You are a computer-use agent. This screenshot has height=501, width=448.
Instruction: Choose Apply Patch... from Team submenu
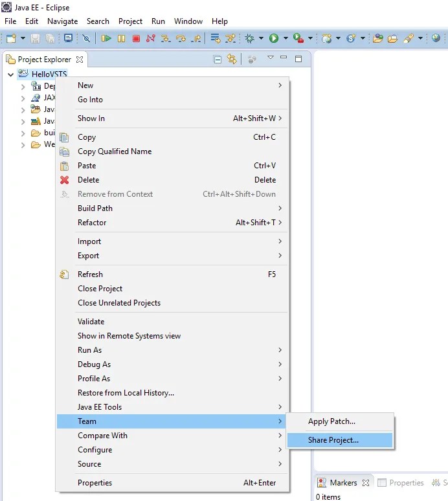coord(340,421)
